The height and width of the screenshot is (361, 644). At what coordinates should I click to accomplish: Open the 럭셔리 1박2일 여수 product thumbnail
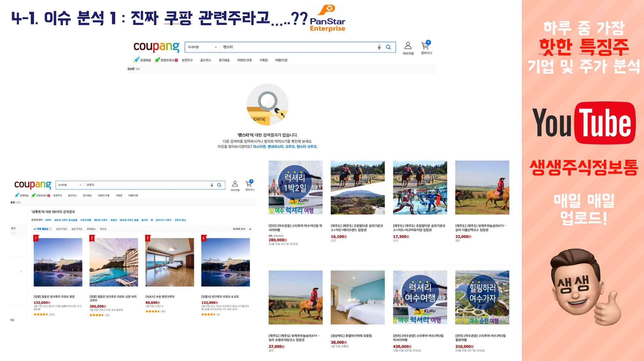click(x=295, y=188)
